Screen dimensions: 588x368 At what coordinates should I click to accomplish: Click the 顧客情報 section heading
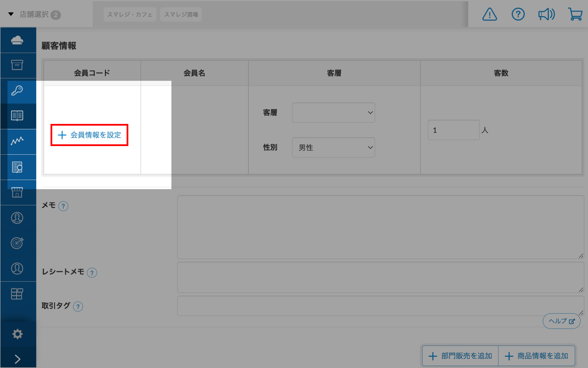pos(59,46)
